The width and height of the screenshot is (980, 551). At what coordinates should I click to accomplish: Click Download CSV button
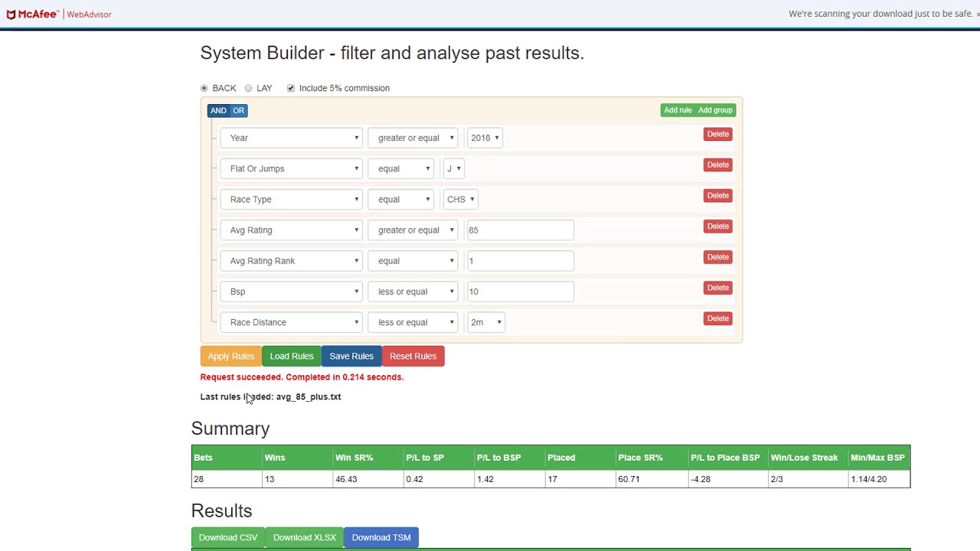pos(228,537)
